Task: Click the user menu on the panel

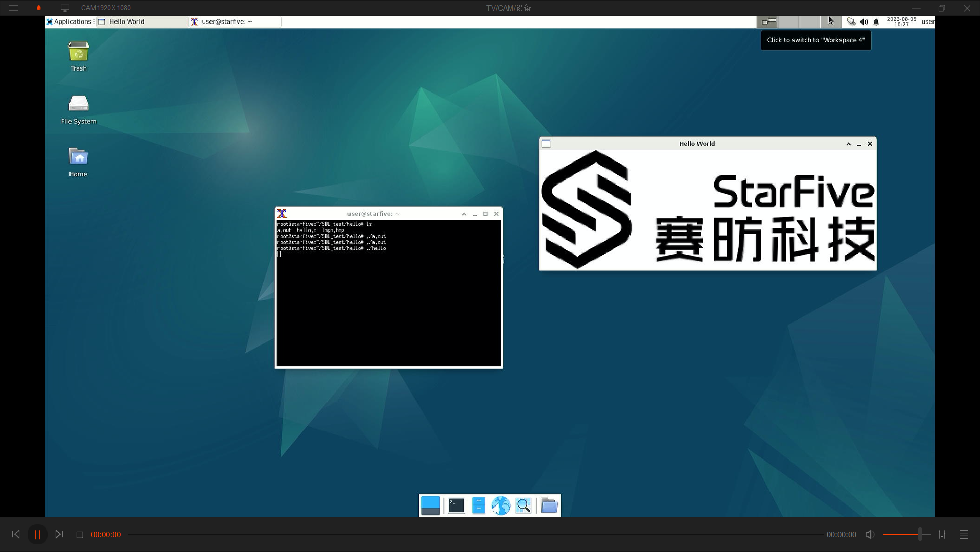Action: point(928,21)
